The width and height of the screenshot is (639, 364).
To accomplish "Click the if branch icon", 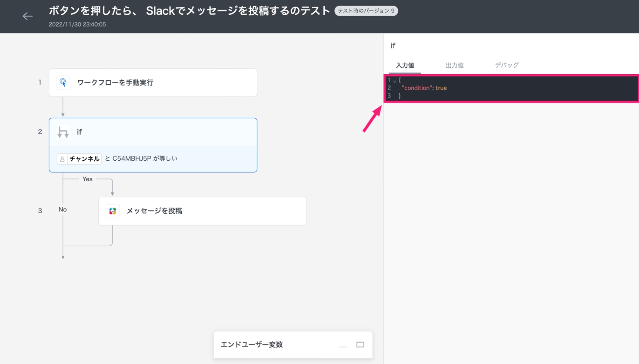I will 63,132.
